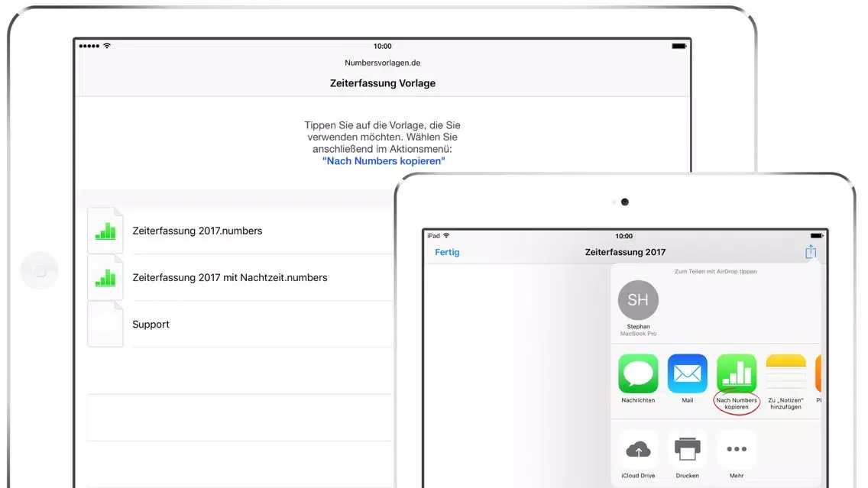Image resolution: width=868 pixels, height=488 pixels.
Task: Tap the Nachrichten label
Action: coord(638,400)
